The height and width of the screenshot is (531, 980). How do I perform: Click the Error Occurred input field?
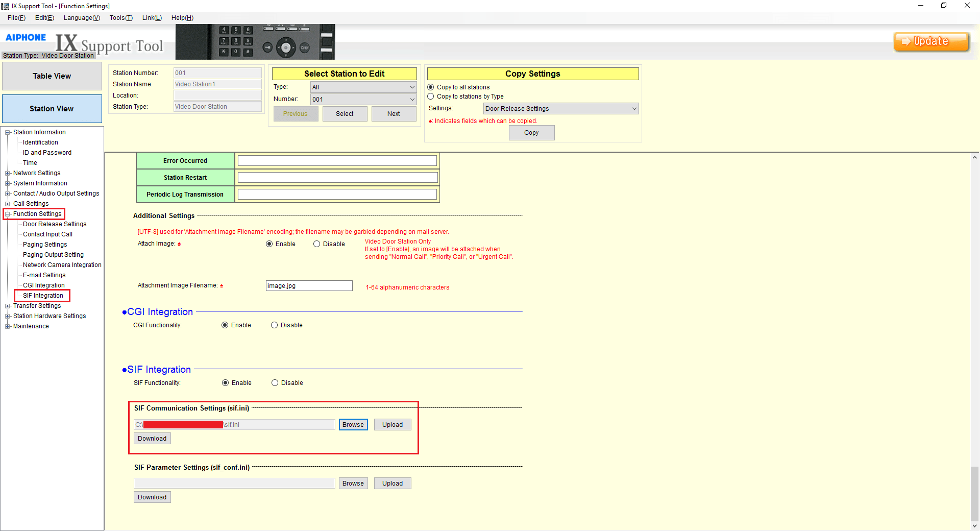337,161
